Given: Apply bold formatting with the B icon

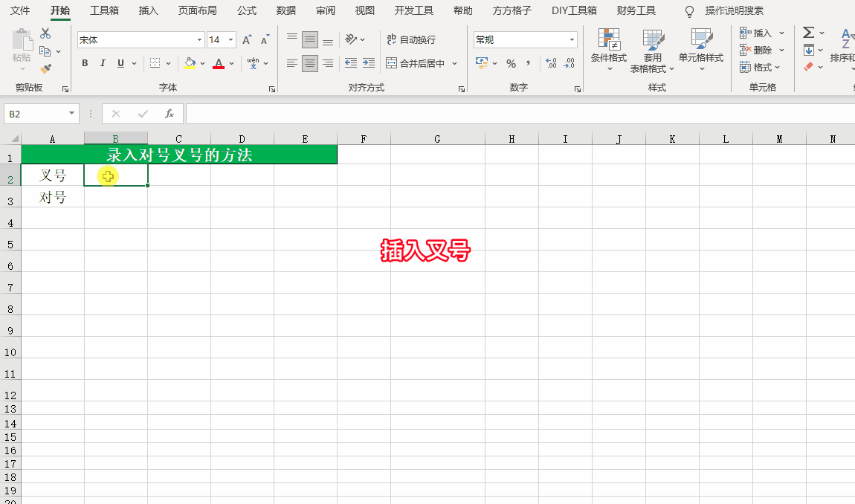Looking at the screenshot, I should pos(84,63).
